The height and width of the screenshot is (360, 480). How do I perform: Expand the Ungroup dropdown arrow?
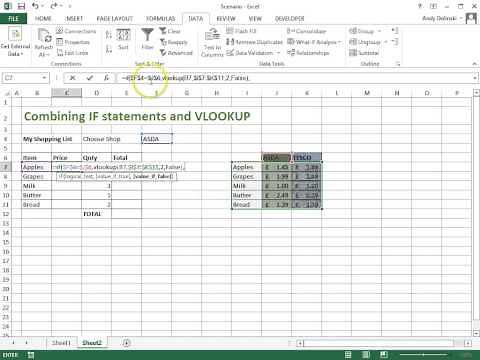tap(386, 42)
